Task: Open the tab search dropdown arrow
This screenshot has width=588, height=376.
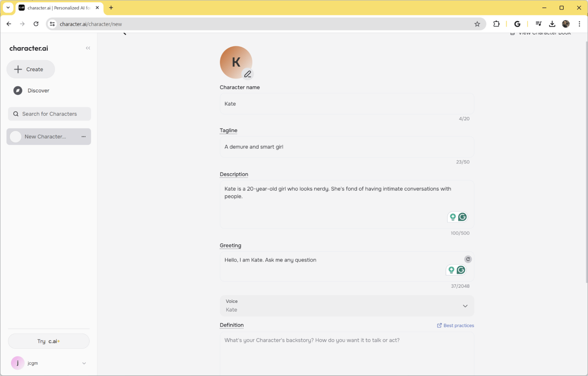Action: (x=8, y=8)
